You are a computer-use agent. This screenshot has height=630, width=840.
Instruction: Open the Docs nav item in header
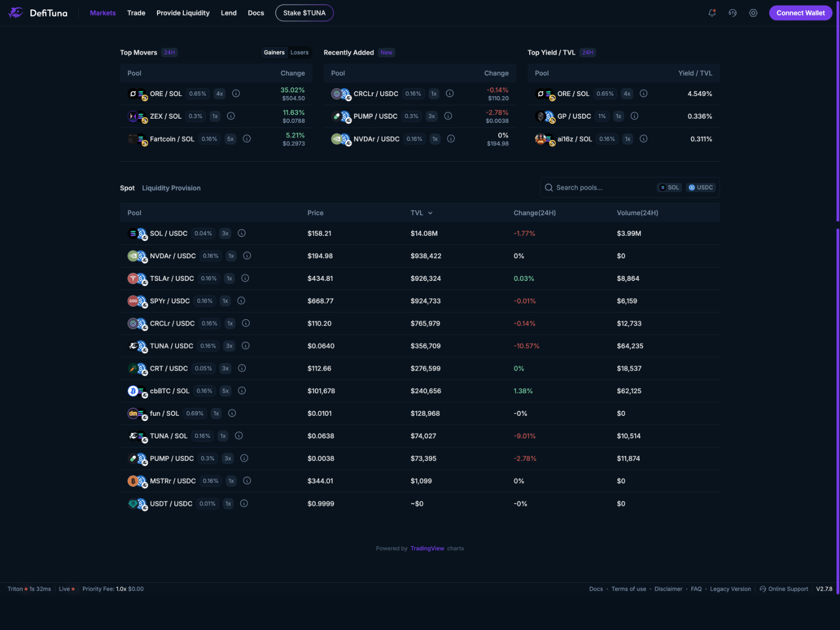[256, 13]
